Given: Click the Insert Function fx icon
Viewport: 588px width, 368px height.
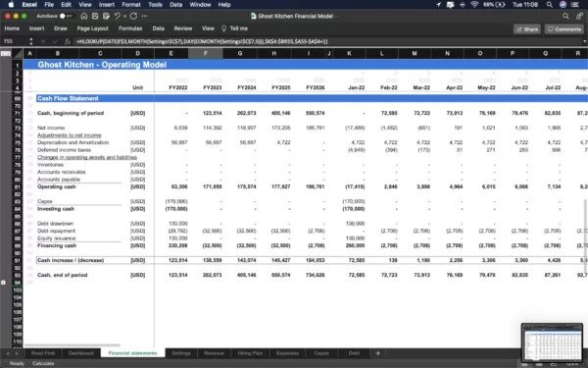Looking at the screenshot, I should click(x=67, y=41).
